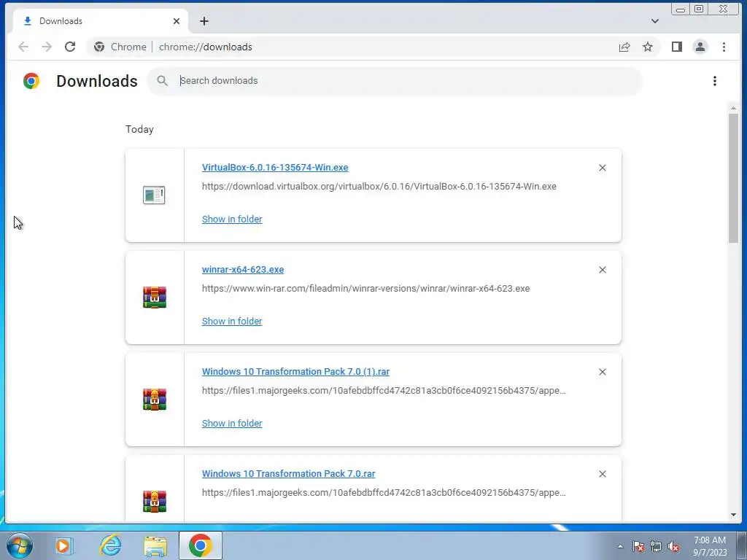This screenshot has width=747, height=560.
Task: Click the scrollbar up arrow
Action: (733, 109)
